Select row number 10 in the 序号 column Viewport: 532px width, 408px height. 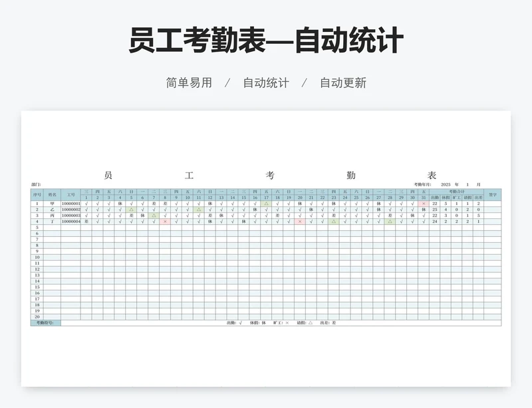tap(37, 258)
